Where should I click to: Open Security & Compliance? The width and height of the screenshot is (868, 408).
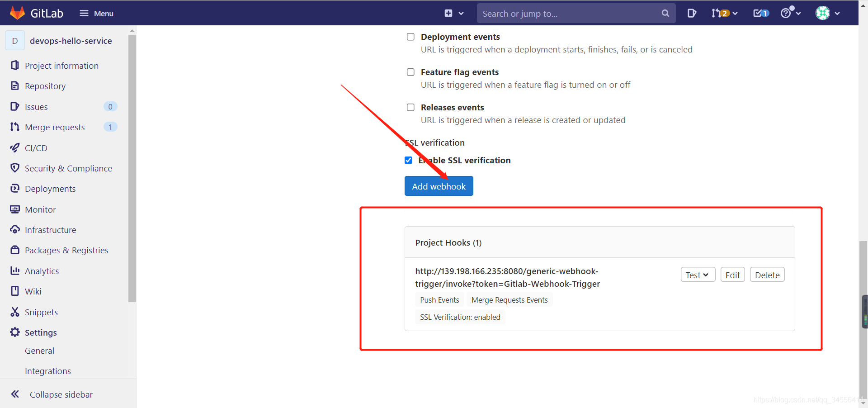click(69, 168)
